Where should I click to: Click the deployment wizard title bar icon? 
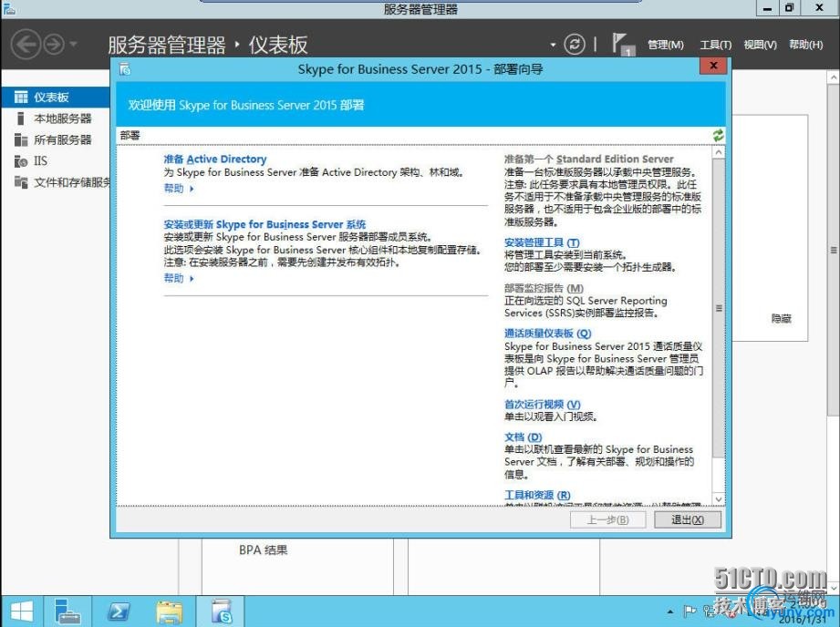point(125,69)
